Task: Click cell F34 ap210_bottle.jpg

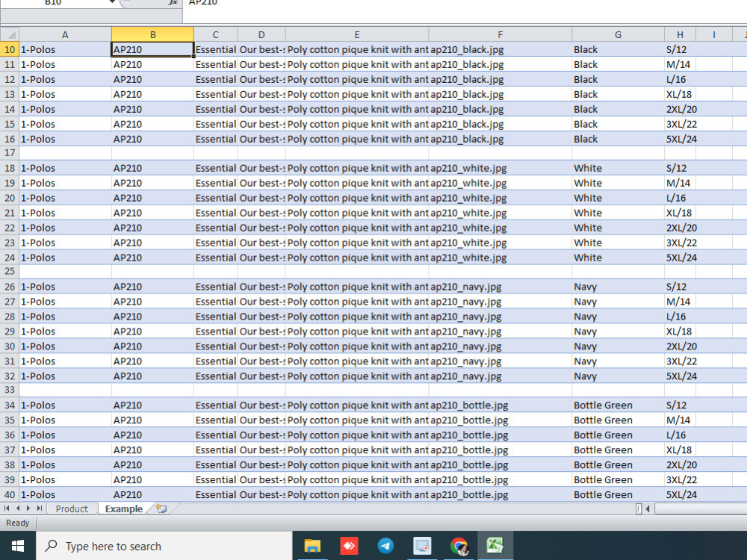Action: point(500,405)
